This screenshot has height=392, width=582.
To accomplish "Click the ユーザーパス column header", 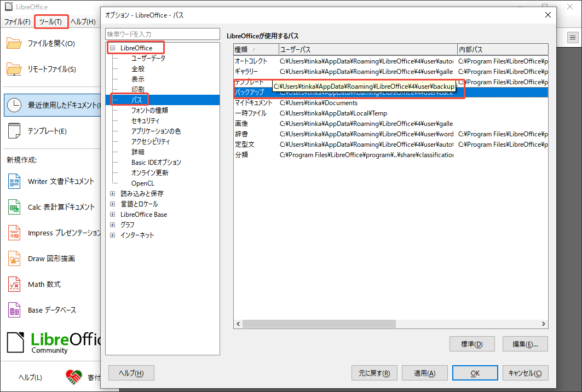I will 368,49.
